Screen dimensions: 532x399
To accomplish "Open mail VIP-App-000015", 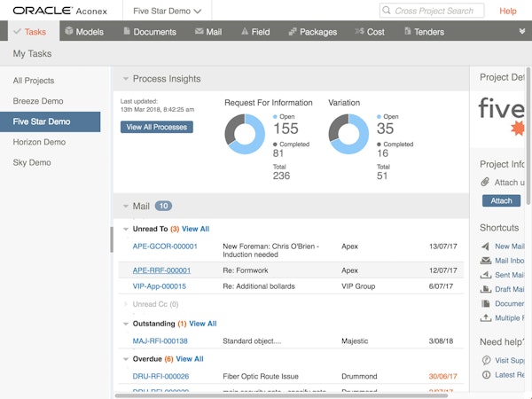I will pos(160,286).
